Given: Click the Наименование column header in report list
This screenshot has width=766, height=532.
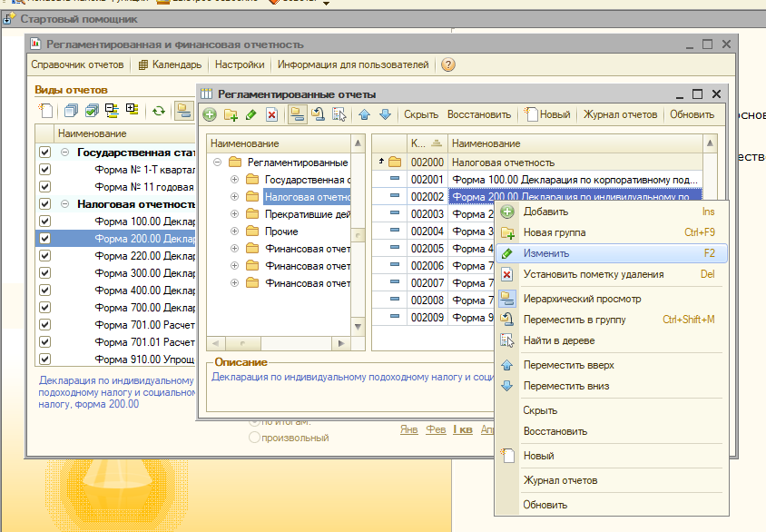Looking at the screenshot, I should [x=575, y=143].
